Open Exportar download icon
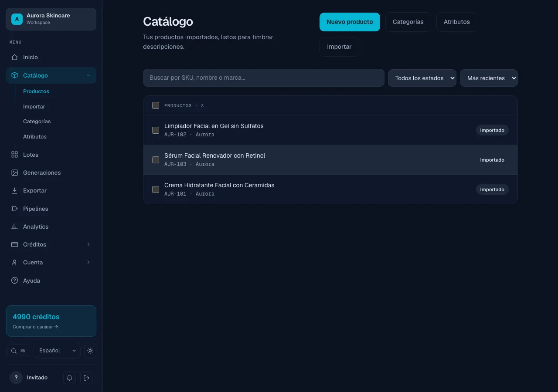The height and width of the screenshot is (392, 558). click(x=14, y=190)
